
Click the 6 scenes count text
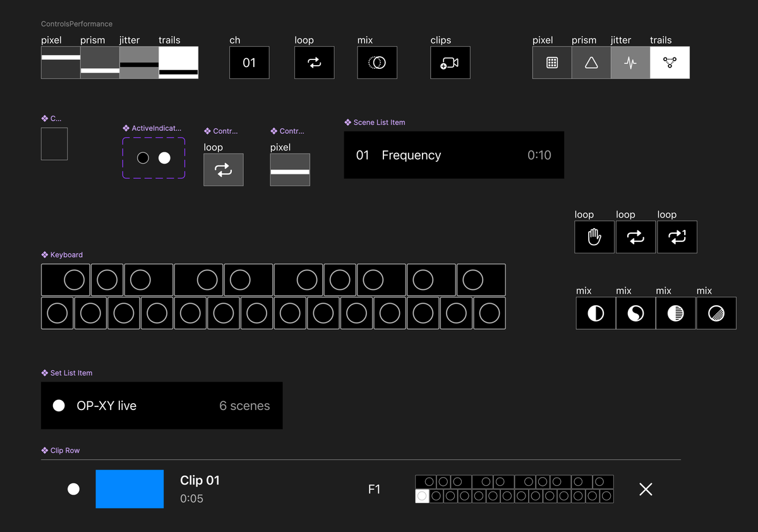[244, 406]
